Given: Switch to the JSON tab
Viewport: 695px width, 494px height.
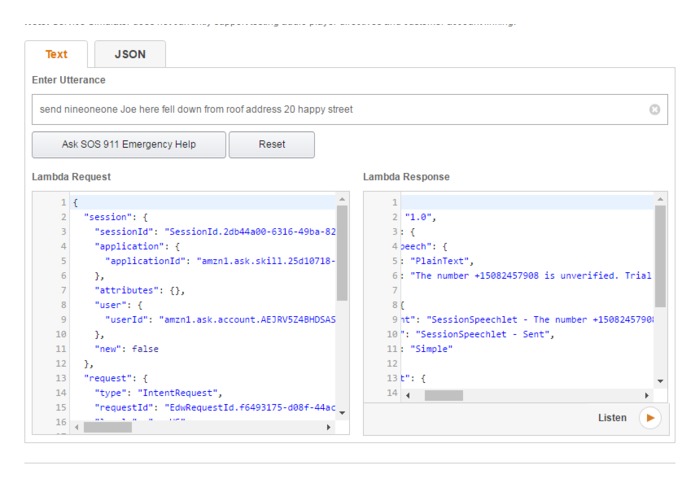Looking at the screenshot, I should tap(130, 55).
